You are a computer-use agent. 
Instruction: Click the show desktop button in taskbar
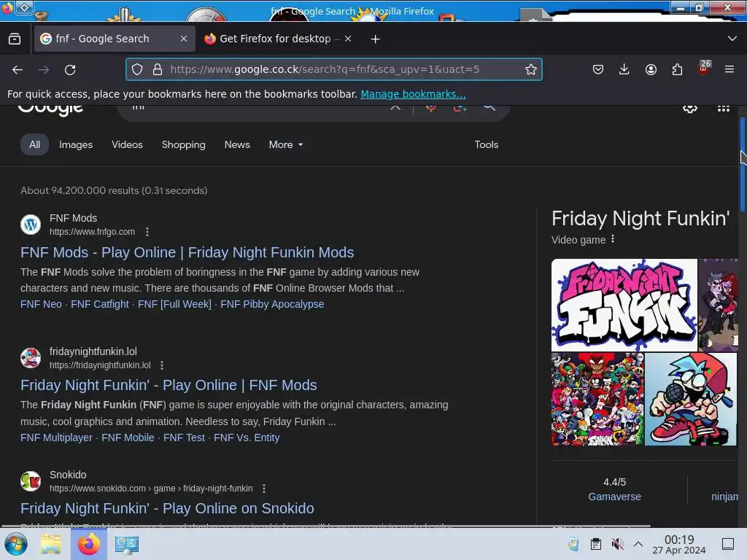[x=728, y=544]
